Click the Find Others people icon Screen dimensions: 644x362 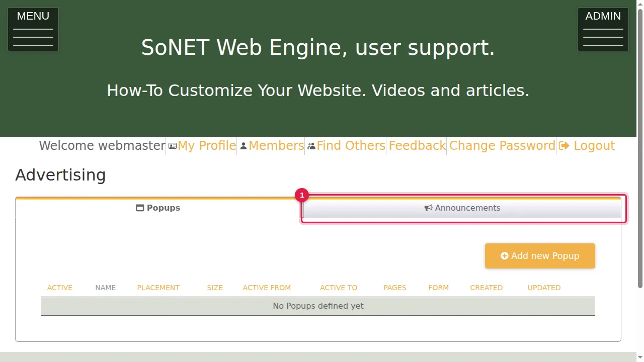(x=311, y=146)
